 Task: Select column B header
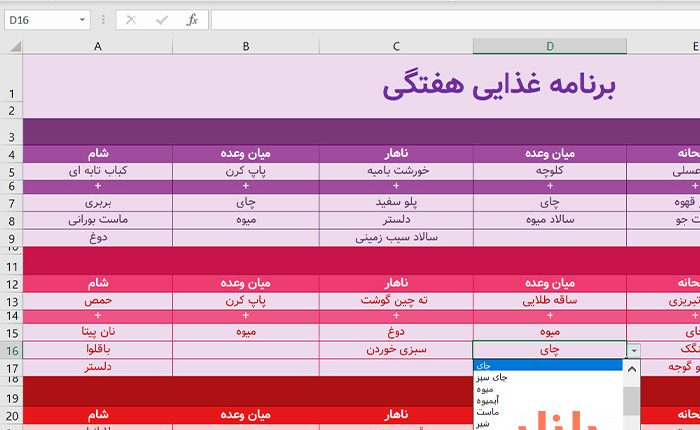pyautogui.click(x=246, y=46)
